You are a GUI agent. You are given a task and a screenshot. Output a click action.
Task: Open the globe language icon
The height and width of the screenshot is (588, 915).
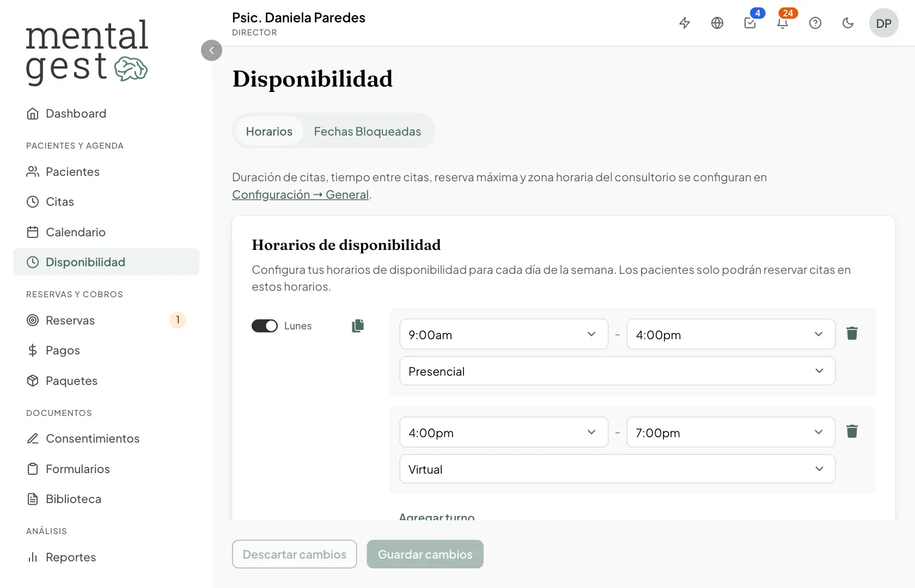tap(717, 23)
